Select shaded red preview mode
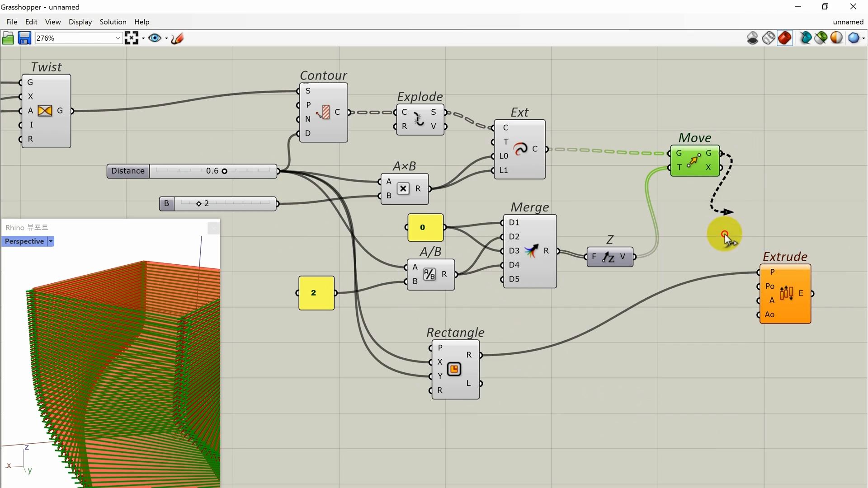The height and width of the screenshot is (488, 868). [785, 38]
